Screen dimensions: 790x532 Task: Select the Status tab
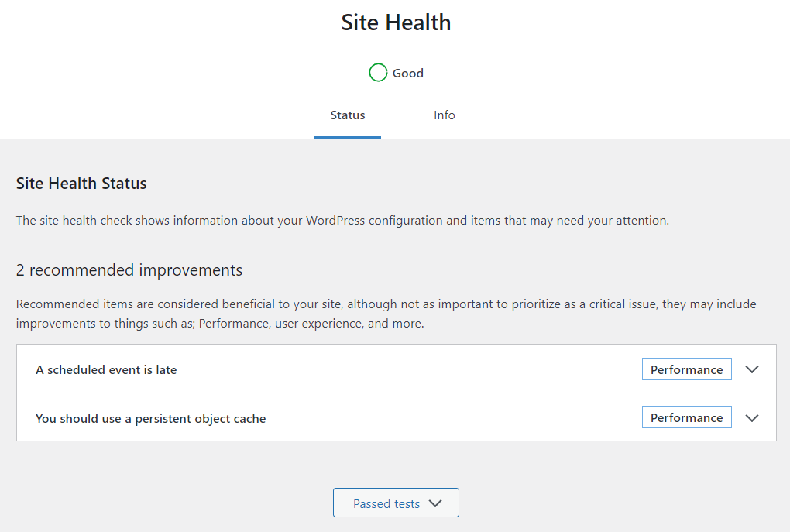(347, 115)
